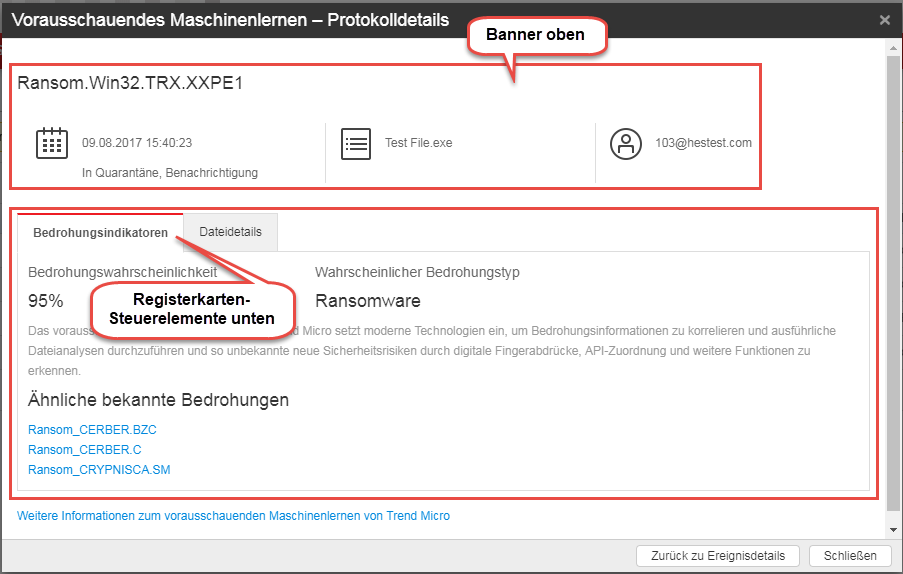Viewport: 903px width, 574px height.
Task: Click the scrollbar down arrow
Action: point(893,529)
